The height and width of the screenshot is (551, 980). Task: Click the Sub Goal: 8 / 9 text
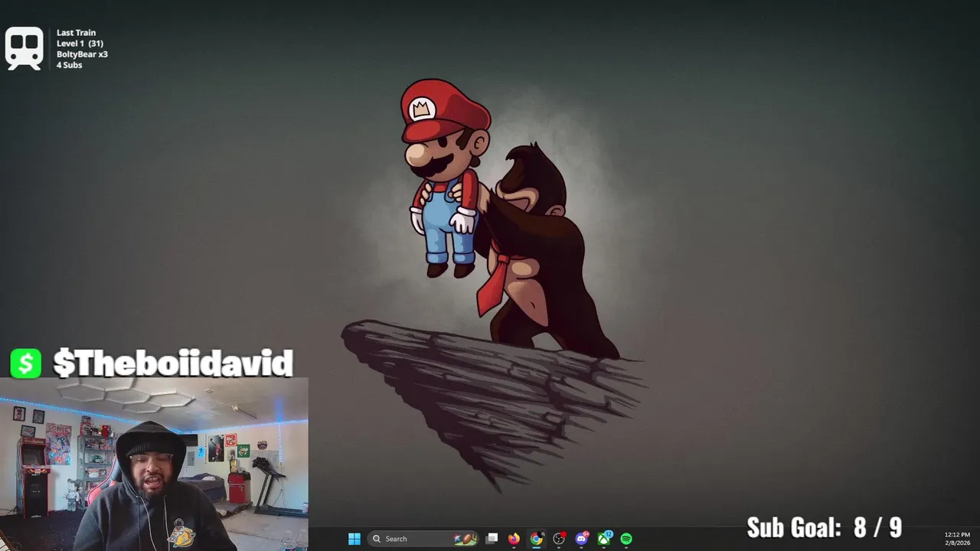click(825, 527)
